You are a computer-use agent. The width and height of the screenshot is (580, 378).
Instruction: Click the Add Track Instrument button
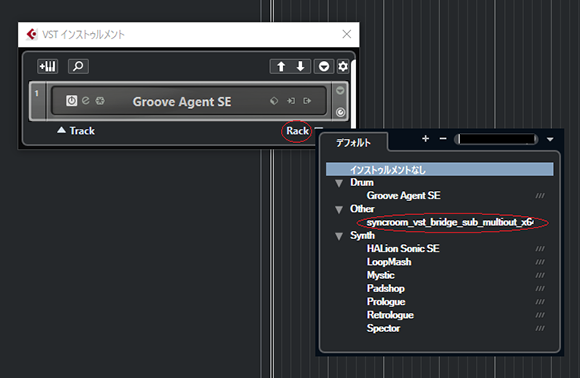pos(48,66)
